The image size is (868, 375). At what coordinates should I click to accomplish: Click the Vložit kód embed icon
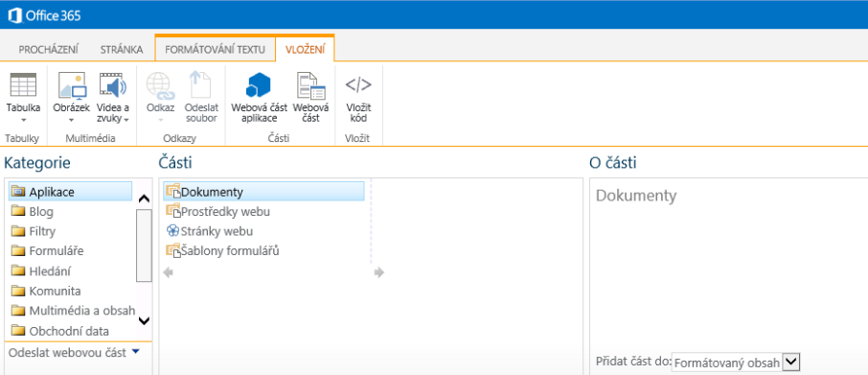point(358,85)
